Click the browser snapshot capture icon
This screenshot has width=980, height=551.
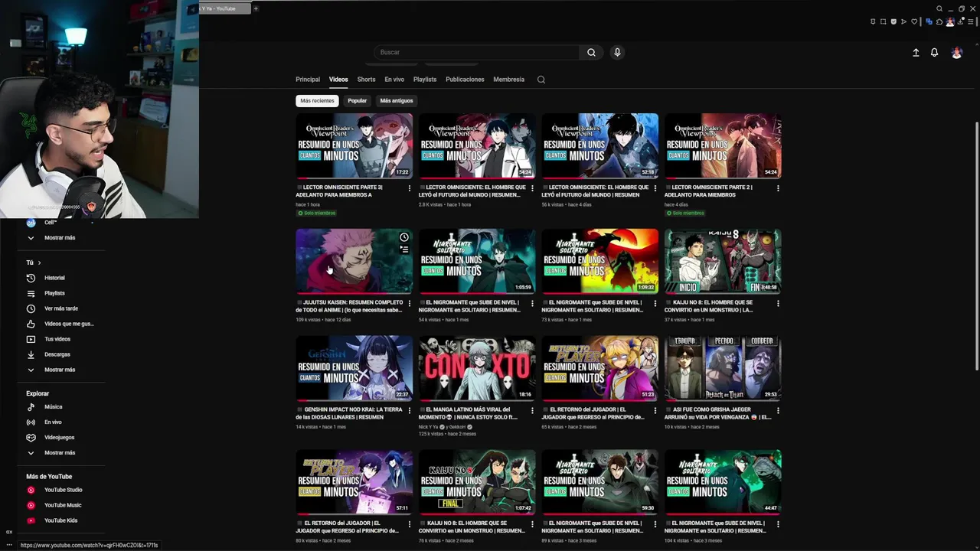coord(883,21)
